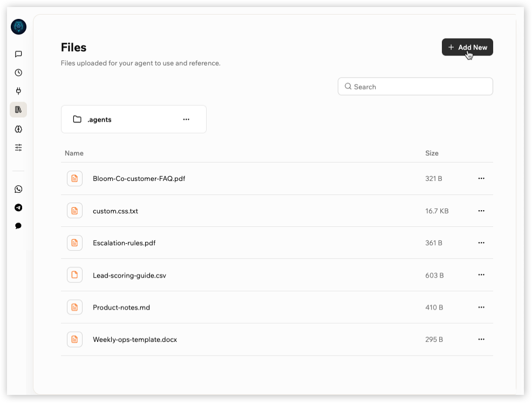This screenshot has height=403, width=532.
Task: Click the Size column header
Action: pyautogui.click(x=432, y=153)
